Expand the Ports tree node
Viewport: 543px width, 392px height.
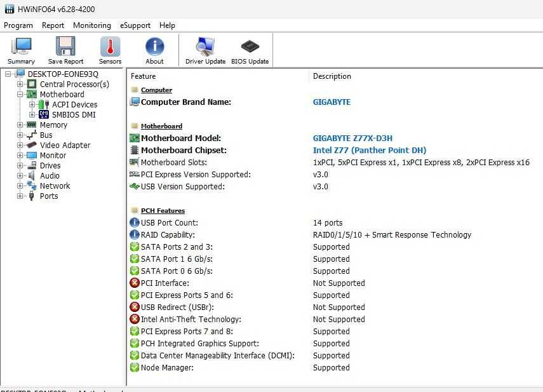tap(20, 196)
